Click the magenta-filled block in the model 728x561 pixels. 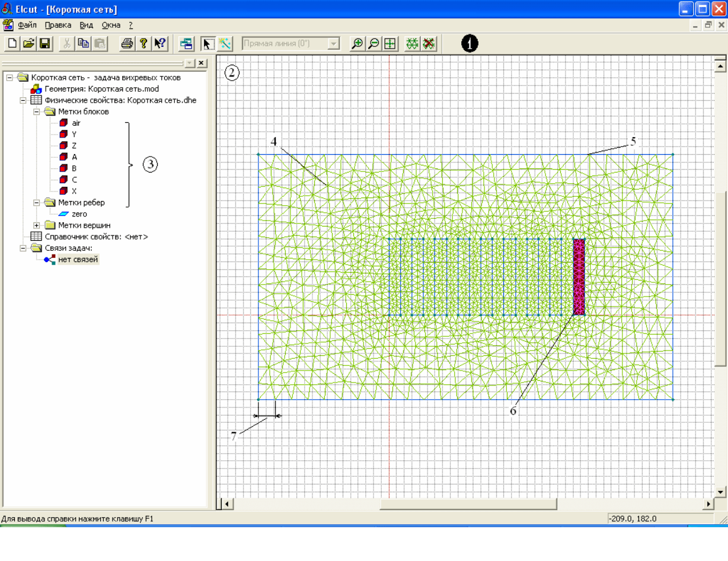coord(579,277)
